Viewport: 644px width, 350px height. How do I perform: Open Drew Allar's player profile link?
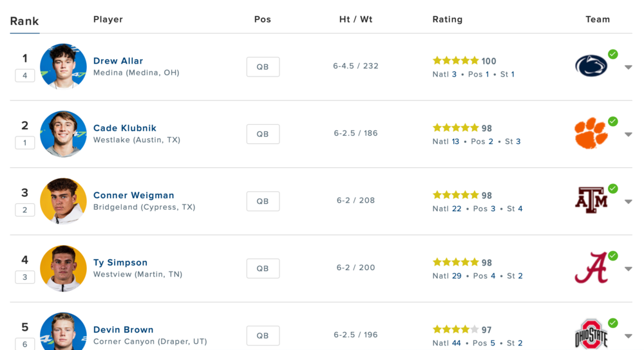118,60
